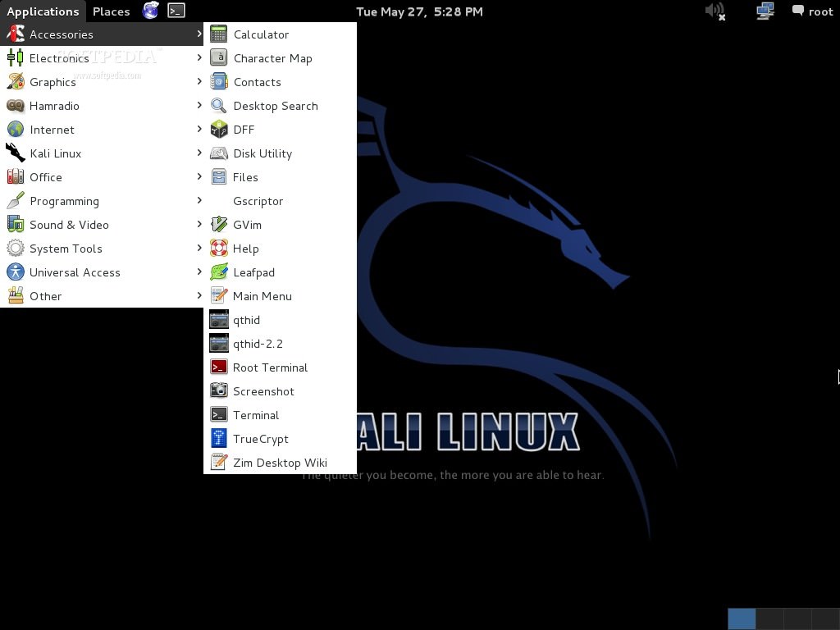Launch the Screenshot camera icon
The image size is (840, 630).
click(x=219, y=391)
